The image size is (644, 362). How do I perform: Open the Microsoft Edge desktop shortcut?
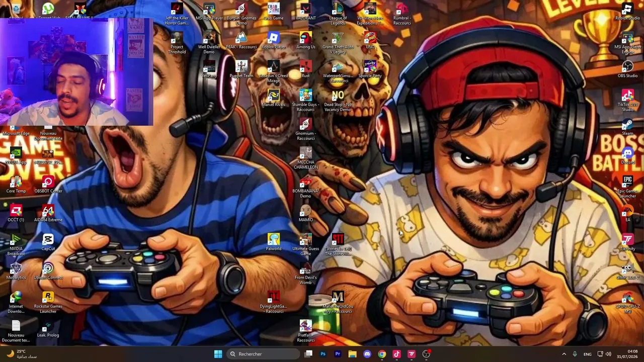pos(16,130)
